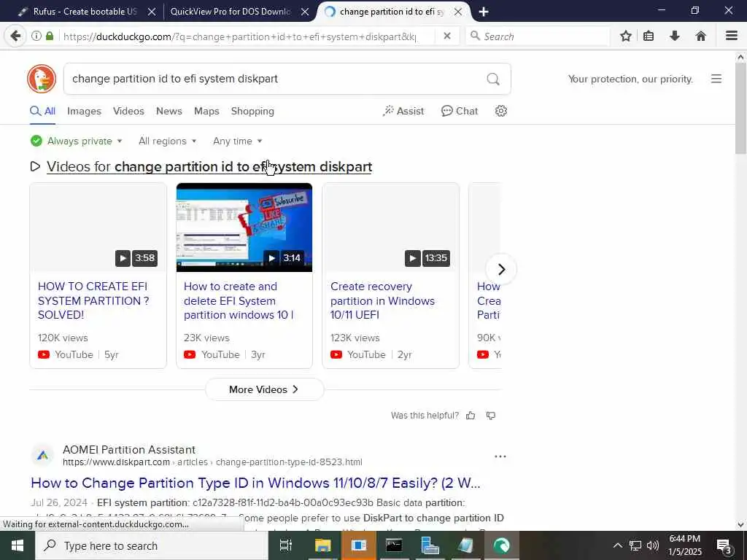Click the browser Search box

(x=538, y=36)
